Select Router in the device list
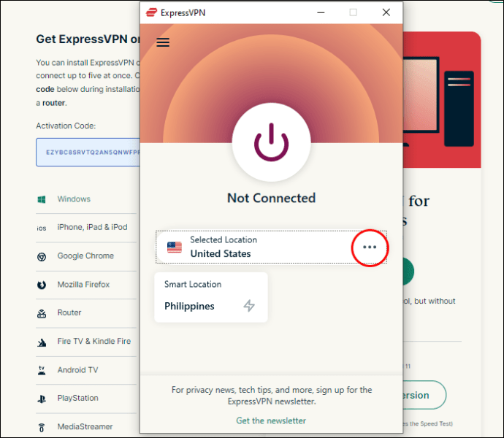Viewport: 504px width, 438px height. pos(69,312)
